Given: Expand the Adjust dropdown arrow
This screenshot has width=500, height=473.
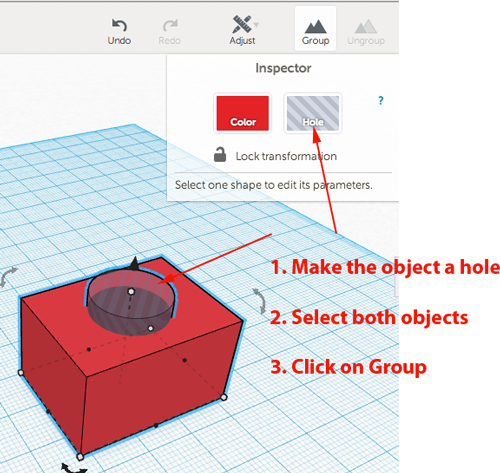Looking at the screenshot, I should [256, 25].
